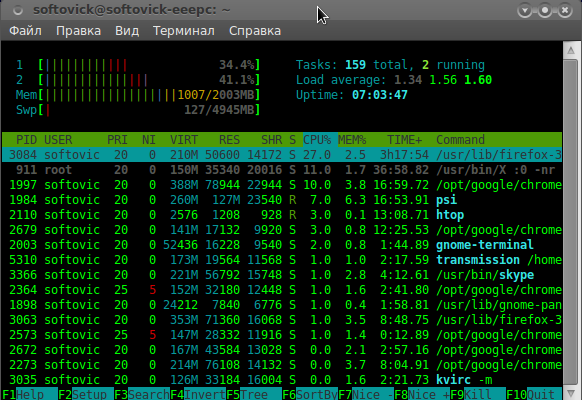Open the Правка menu
Image resolution: width=582 pixels, height=400 pixels.
[x=78, y=31]
